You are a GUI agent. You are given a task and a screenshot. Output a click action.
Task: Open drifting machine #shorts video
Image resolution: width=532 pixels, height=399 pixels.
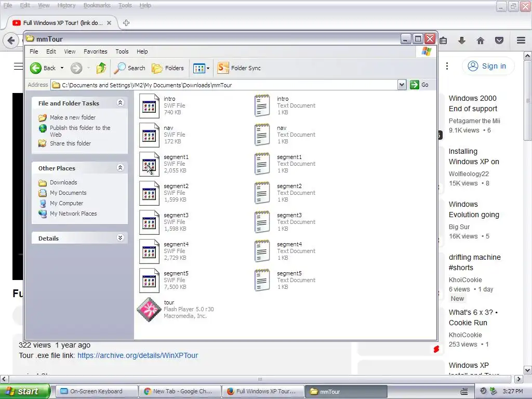click(475, 262)
